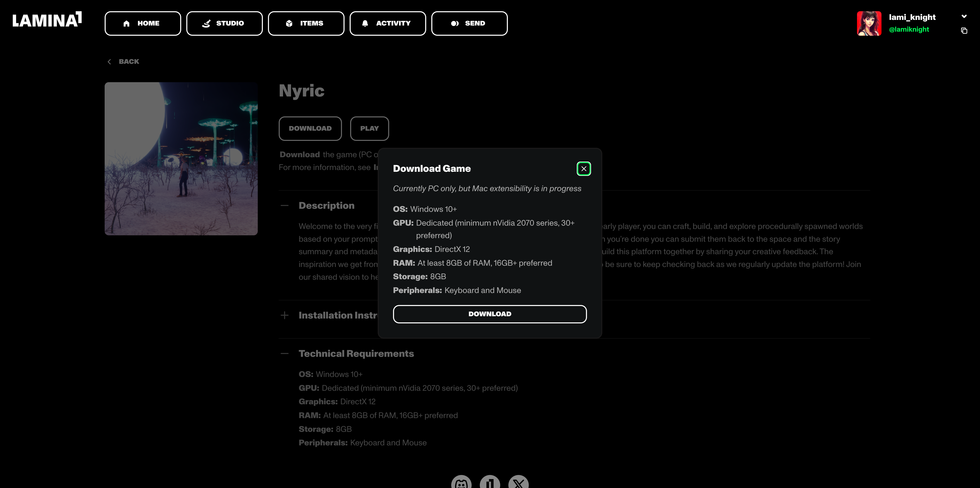This screenshot has height=488, width=980.
Task: Click 'OS: Windows 10+' in the dialog
Action: [425, 209]
